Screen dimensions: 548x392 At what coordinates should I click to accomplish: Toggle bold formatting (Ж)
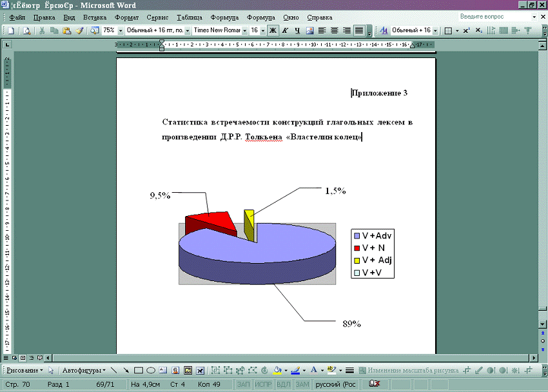[x=273, y=30]
